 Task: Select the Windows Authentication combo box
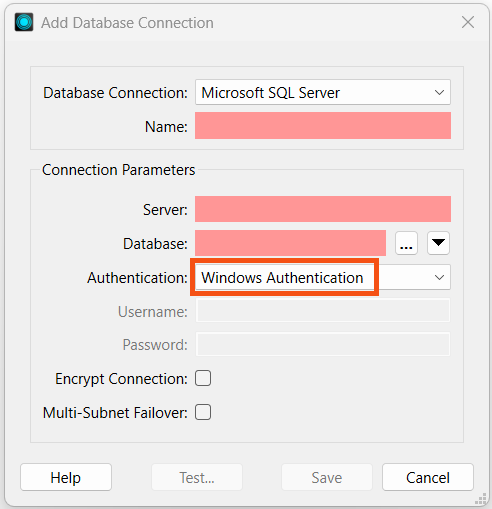point(323,277)
